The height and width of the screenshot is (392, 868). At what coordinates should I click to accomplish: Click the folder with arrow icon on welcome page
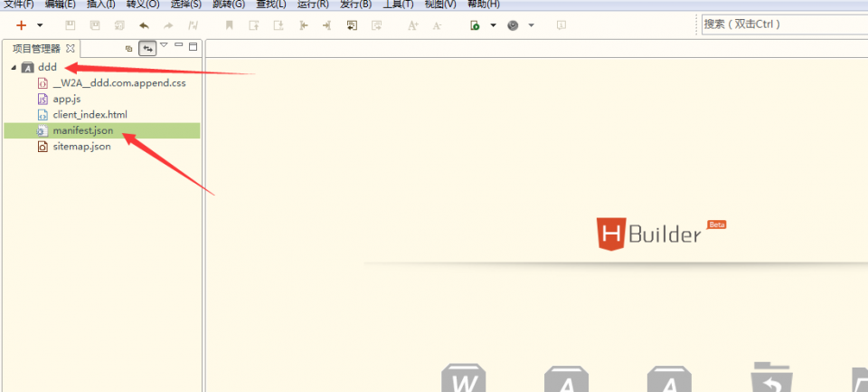tap(772, 377)
